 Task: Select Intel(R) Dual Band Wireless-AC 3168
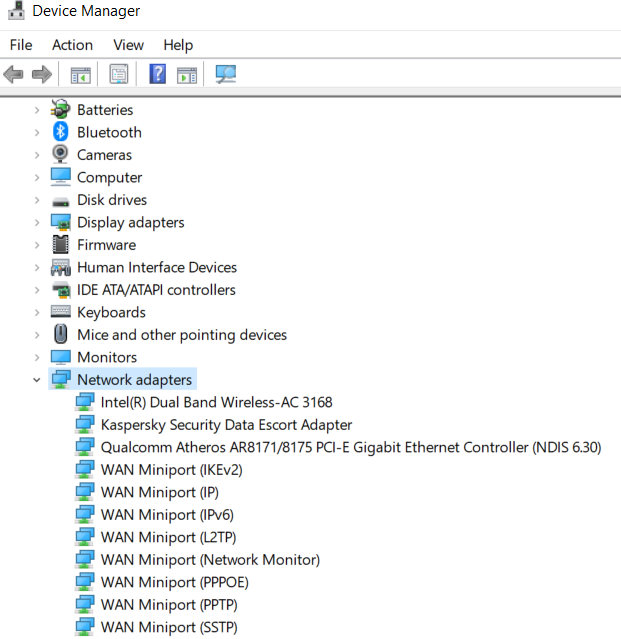216,402
